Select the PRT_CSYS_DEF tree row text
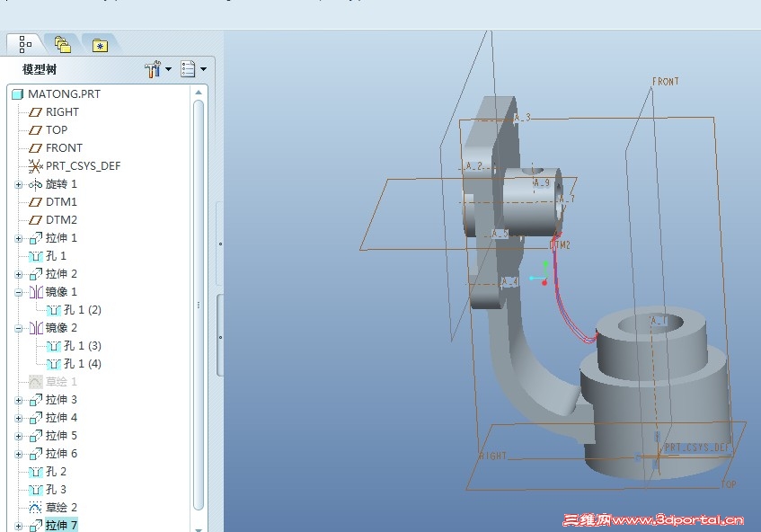Viewport: 761px width, 532px height. (83, 166)
